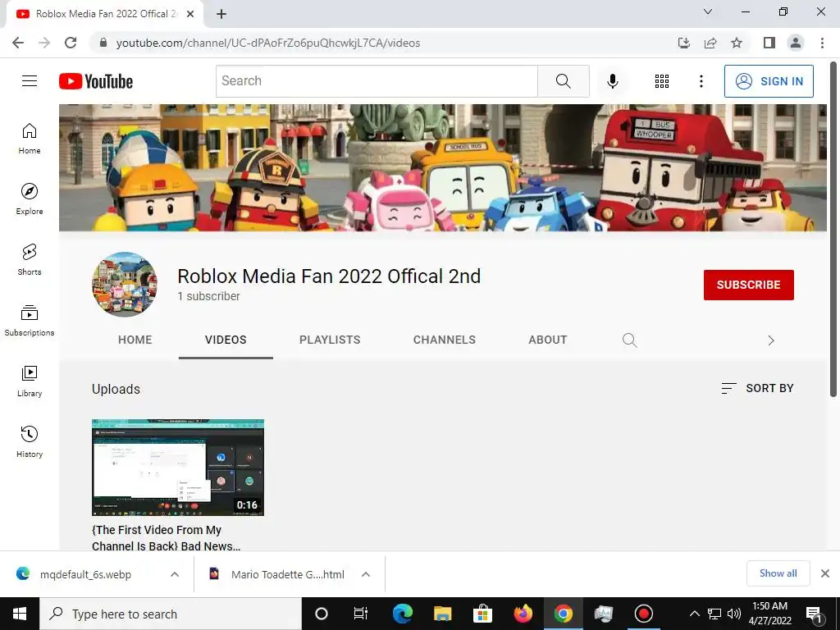Open Firefox from taskbar

pos(523,614)
